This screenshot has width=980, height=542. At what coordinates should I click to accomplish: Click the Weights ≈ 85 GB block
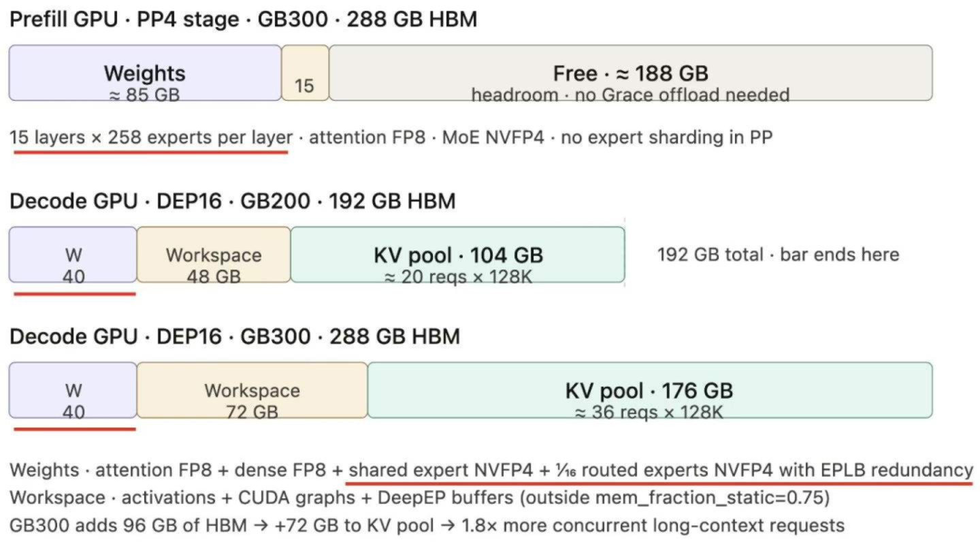click(145, 73)
